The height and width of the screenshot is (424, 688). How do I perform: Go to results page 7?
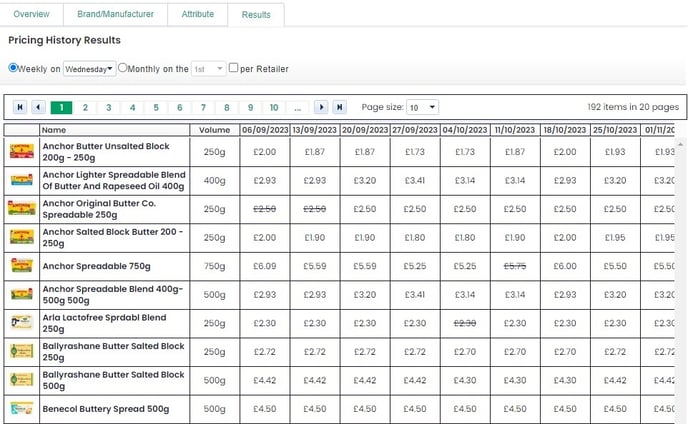(x=203, y=107)
